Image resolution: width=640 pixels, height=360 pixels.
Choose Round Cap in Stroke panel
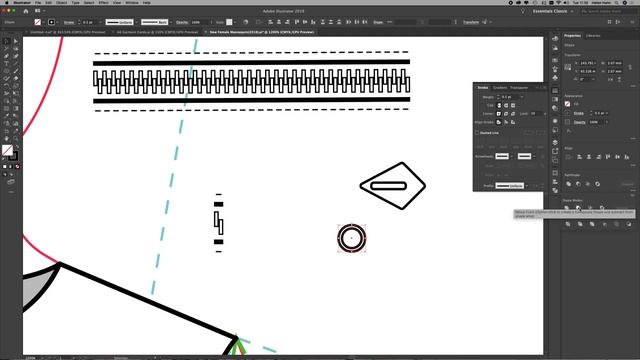pyautogui.click(x=506, y=105)
